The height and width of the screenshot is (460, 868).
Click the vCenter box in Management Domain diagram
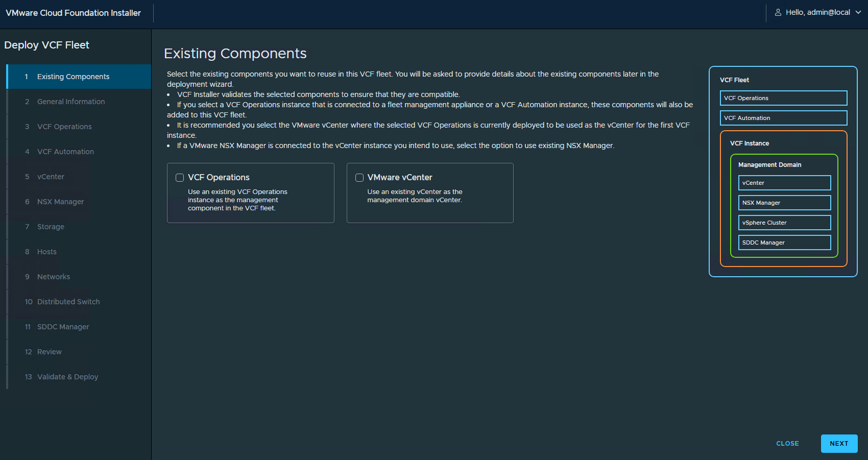coord(784,183)
